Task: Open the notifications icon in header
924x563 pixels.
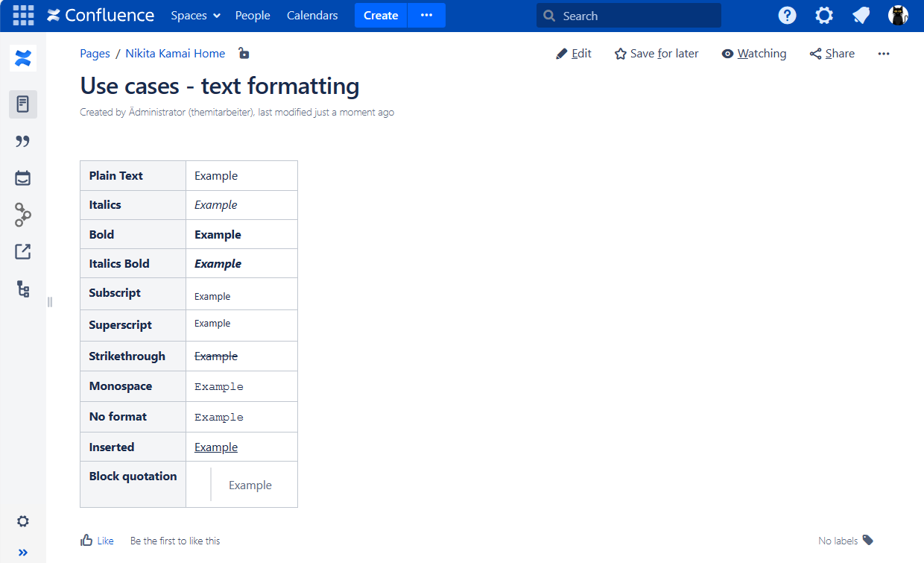Action: tap(861, 16)
